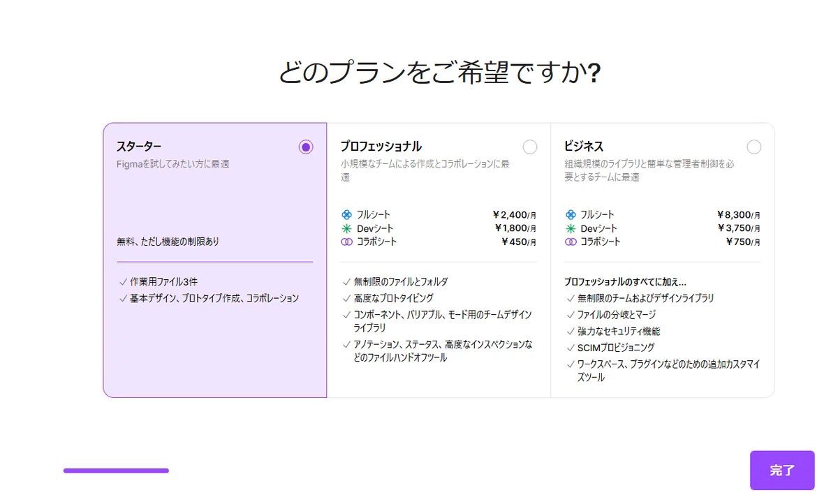Click the スターター plan title
The image size is (838, 504).
pyautogui.click(x=139, y=147)
